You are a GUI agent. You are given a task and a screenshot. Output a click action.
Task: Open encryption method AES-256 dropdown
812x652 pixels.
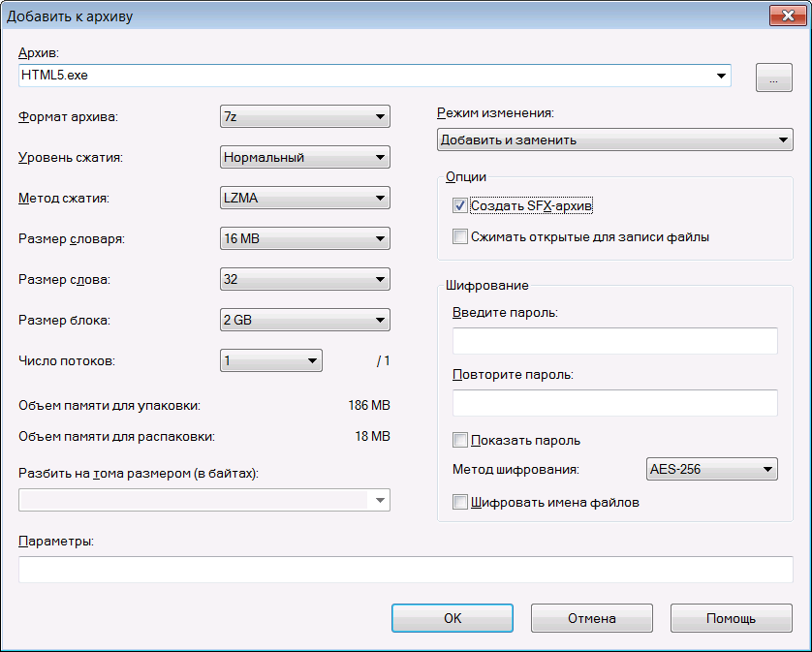(711, 469)
